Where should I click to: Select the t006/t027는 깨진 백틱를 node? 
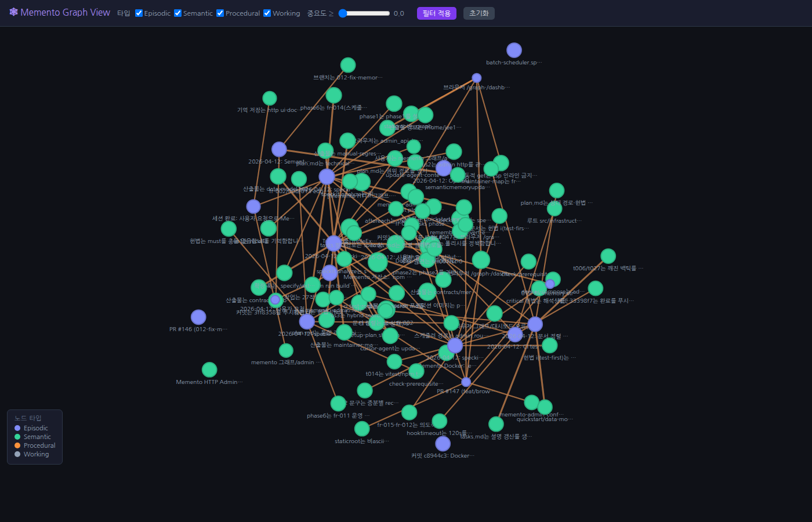coord(608,256)
